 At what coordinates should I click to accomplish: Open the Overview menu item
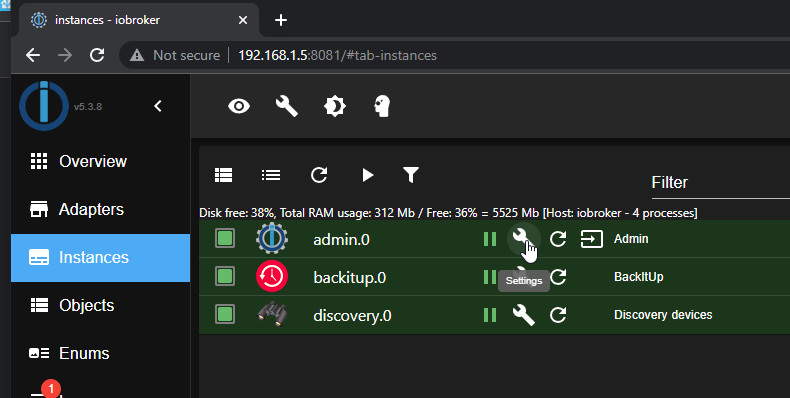point(100,161)
